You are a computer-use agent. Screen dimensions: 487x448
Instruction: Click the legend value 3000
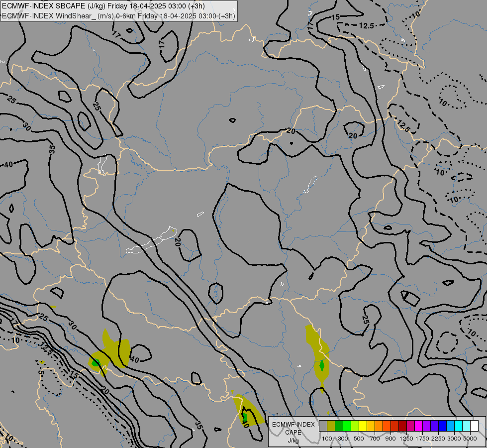pos(454,439)
